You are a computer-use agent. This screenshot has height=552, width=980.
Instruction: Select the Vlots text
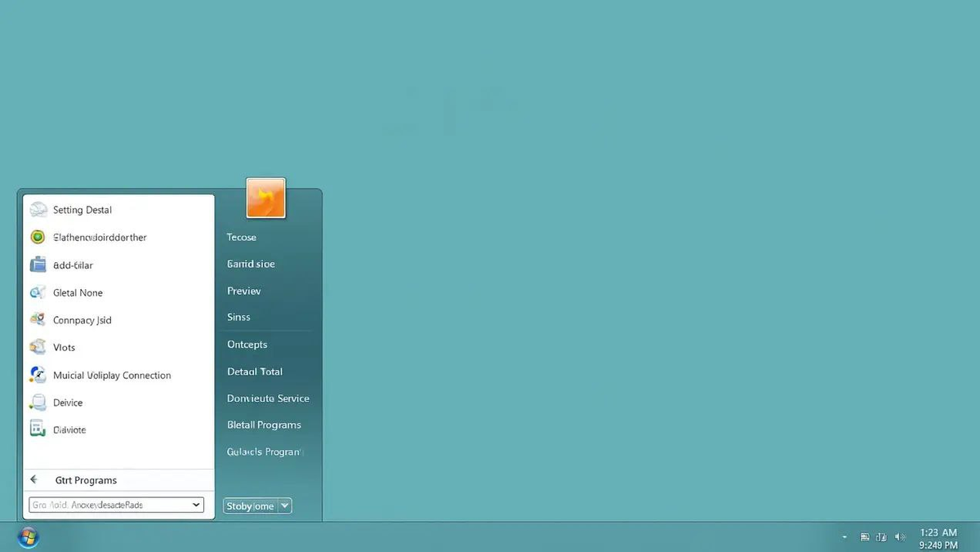click(x=64, y=348)
